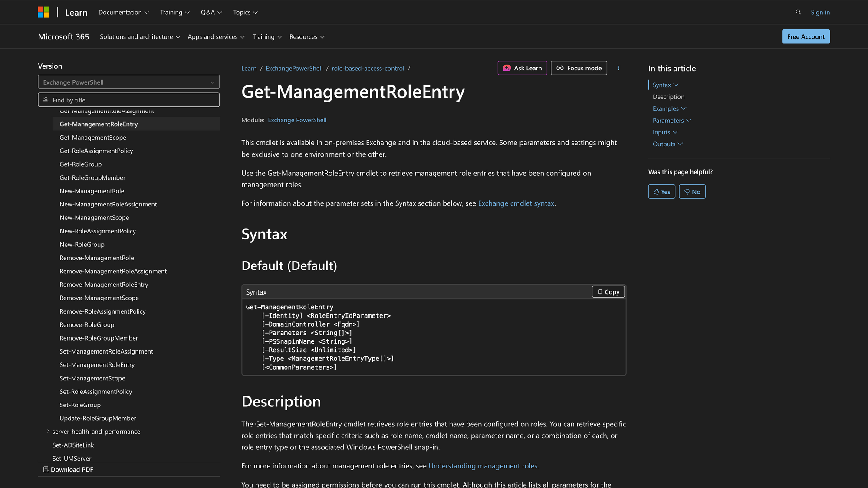
Task: Click the Ask Learn assistant icon
Action: tap(506, 68)
